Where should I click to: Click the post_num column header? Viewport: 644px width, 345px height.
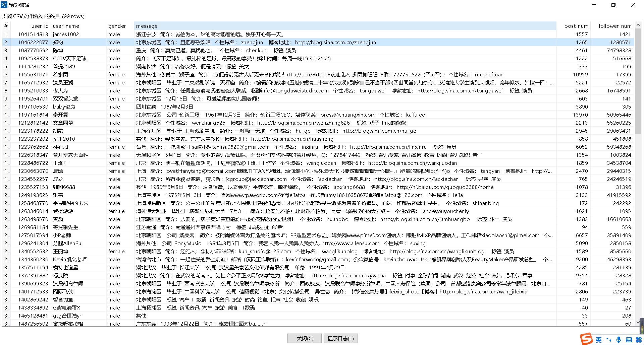tap(573, 26)
